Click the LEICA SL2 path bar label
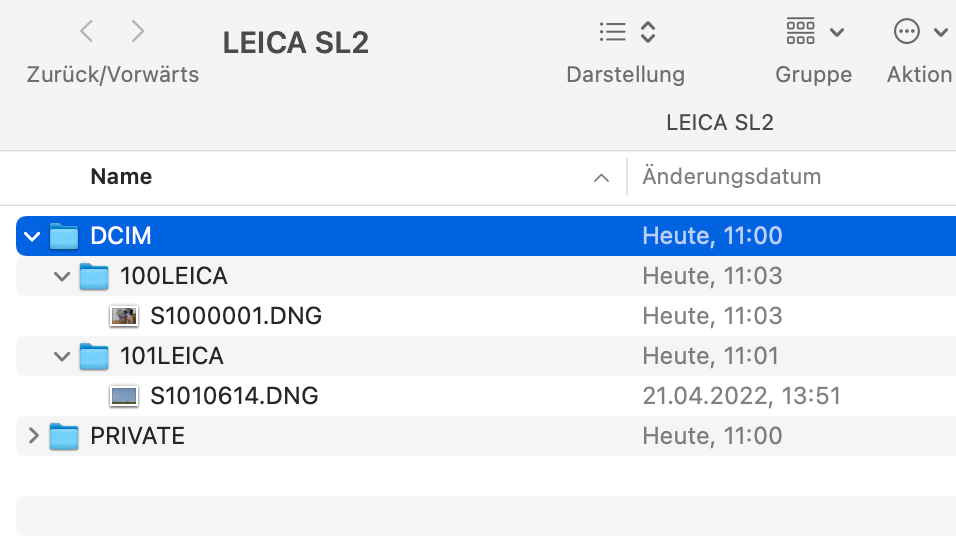956x548 pixels. [719, 123]
